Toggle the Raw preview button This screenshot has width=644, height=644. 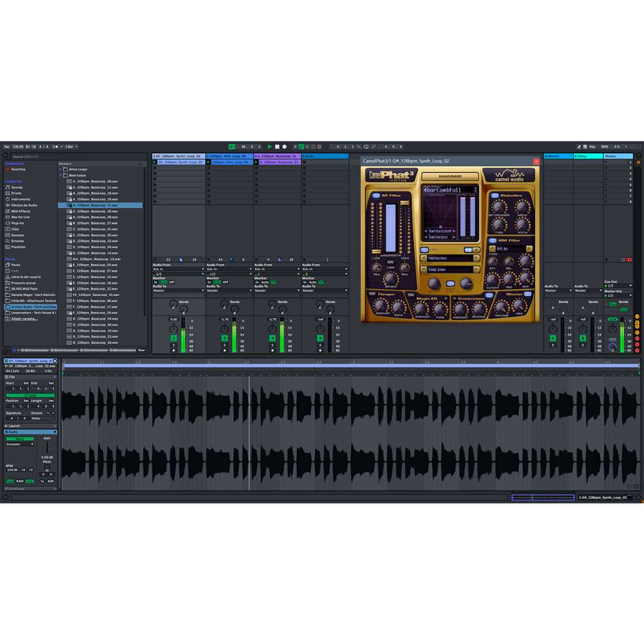click(142, 350)
